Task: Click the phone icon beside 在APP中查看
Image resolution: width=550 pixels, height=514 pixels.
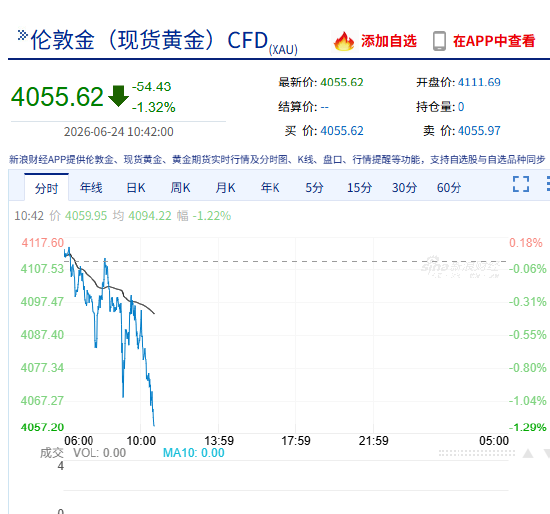Action: pyautogui.click(x=439, y=41)
